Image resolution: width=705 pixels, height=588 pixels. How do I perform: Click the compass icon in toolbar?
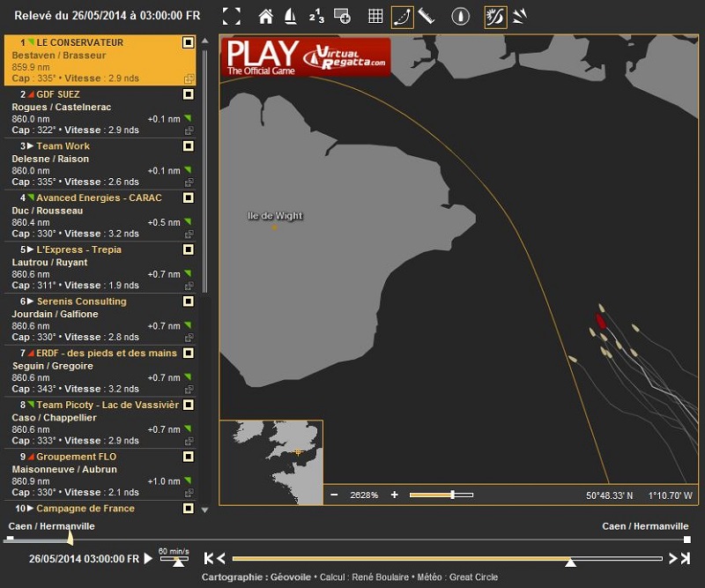coord(460,17)
